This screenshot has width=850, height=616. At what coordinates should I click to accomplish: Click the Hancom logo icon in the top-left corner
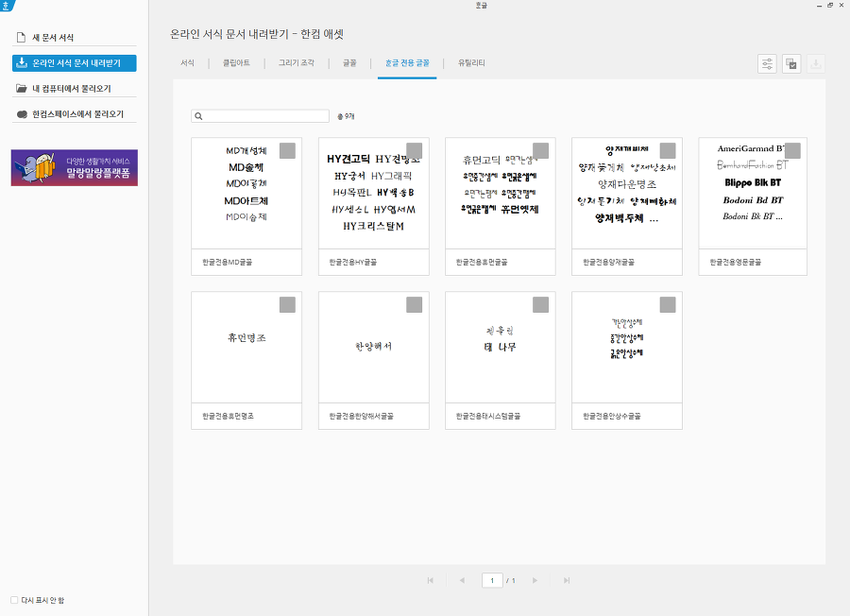click(7, 6)
